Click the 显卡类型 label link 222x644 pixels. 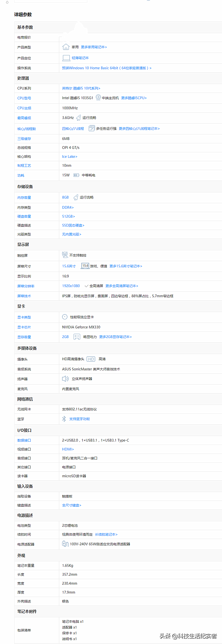tap(24, 317)
